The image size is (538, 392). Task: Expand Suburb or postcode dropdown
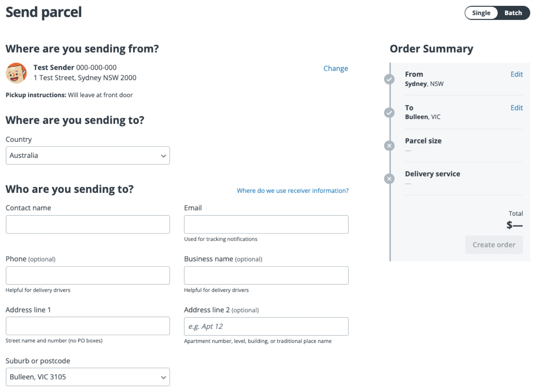pyautogui.click(x=88, y=377)
